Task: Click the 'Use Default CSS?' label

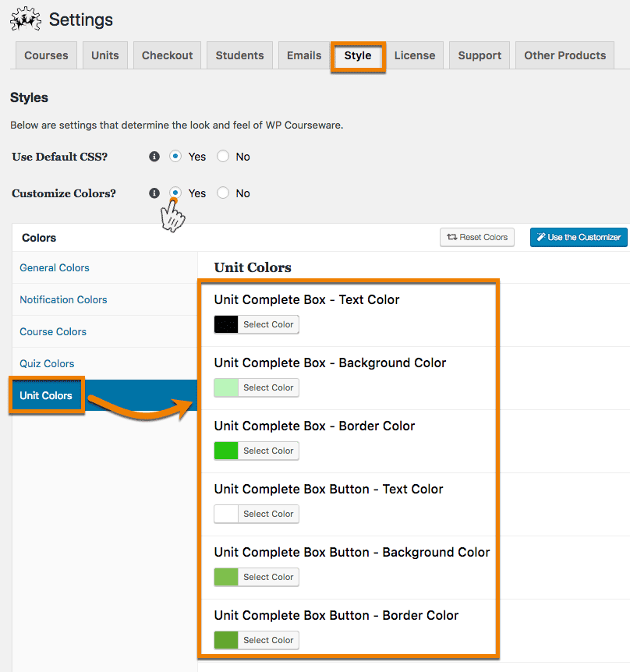Action: 60,157
